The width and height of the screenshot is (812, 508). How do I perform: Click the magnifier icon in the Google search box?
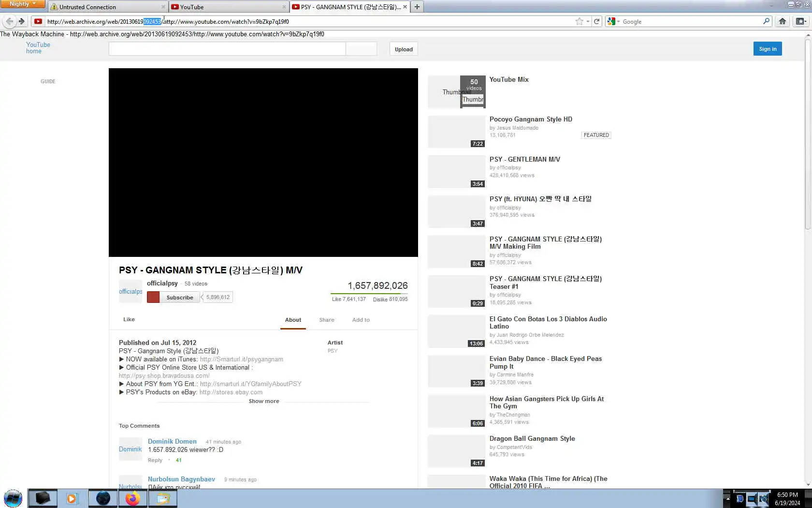click(766, 21)
